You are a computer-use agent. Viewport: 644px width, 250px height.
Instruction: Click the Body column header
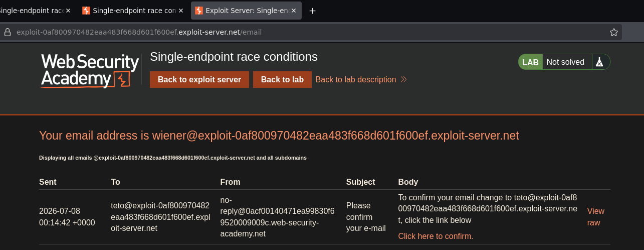(408, 182)
